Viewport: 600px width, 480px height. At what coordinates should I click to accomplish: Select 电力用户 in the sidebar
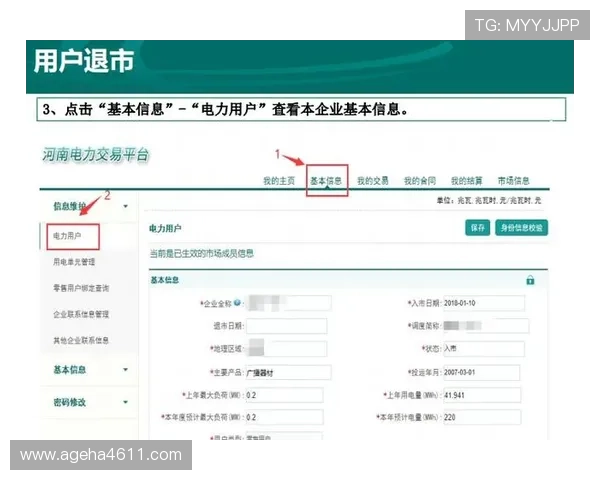(67, 236)
